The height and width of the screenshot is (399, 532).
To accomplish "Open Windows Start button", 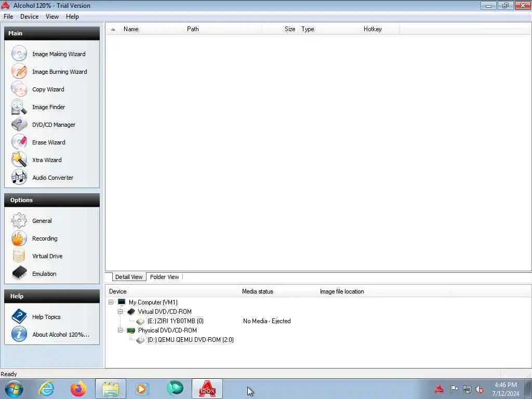I will coord(14,389).
